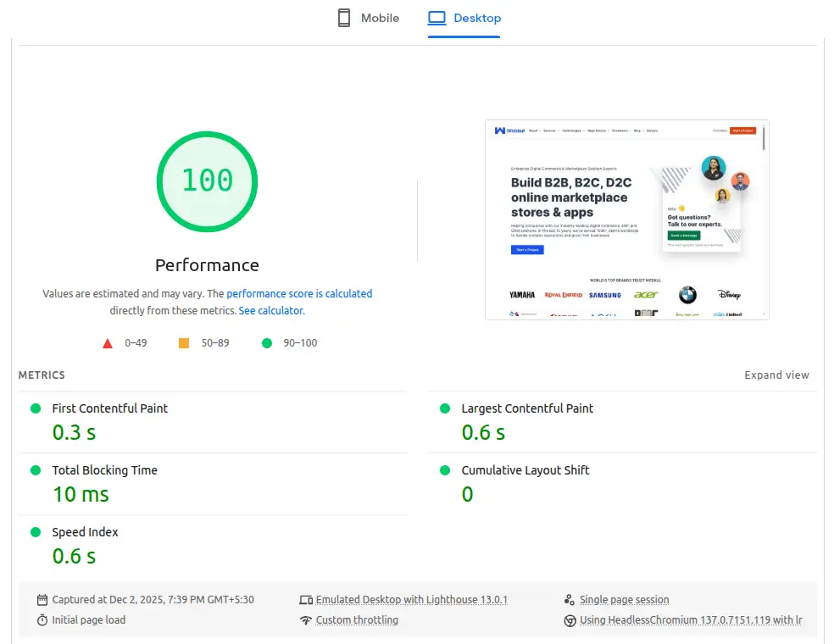
Task: Click the phone icon on the Mobile tab
Action: (344, 18)
